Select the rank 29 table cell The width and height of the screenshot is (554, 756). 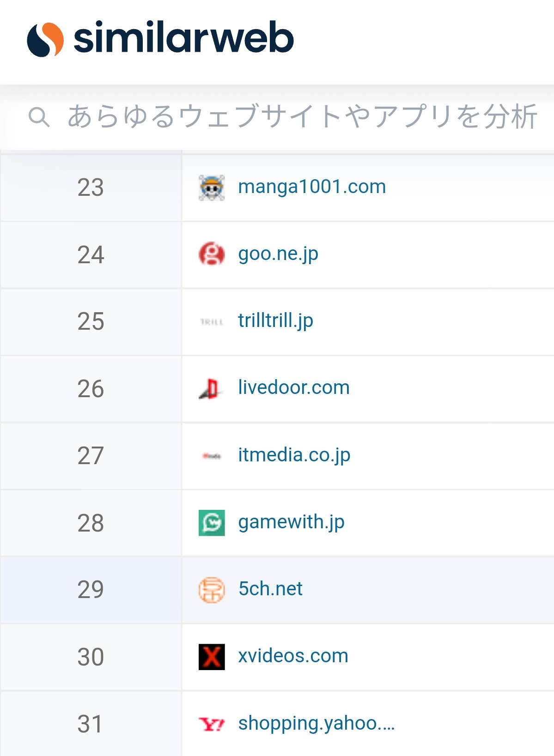[91, 590]
